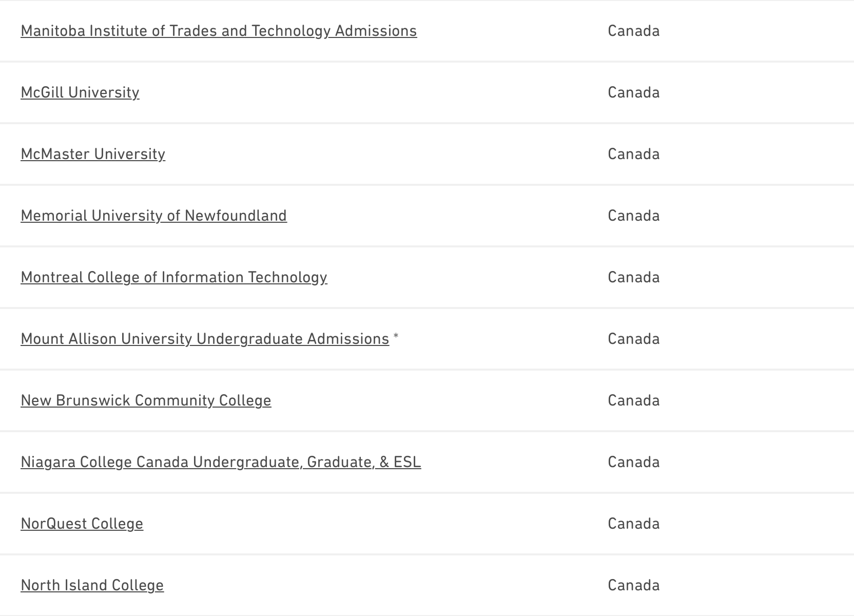
Task: Open Memorial University of Newfoundland link
Action: coord(153,216)
